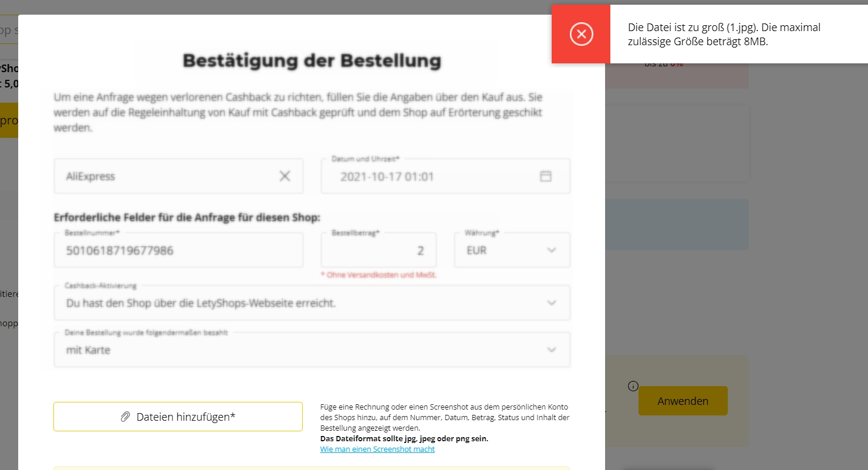The width and height of the screenshot is (868, 470).
Task: Click the Datum und Uhrzeit value
Action: pos(387,176)
